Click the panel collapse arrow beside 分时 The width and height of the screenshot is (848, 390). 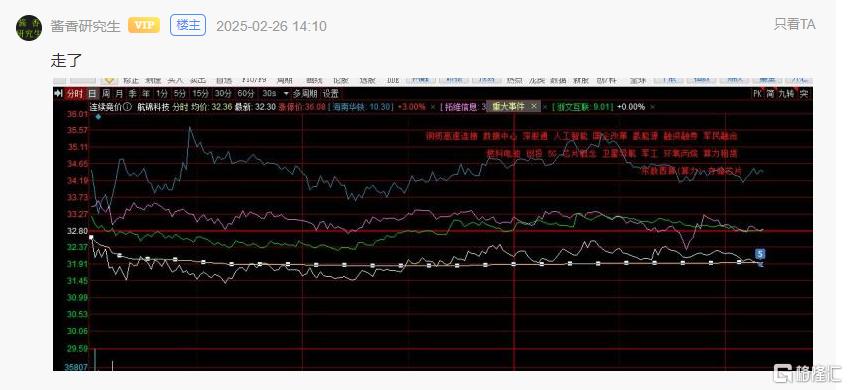(x=58, y=94)
